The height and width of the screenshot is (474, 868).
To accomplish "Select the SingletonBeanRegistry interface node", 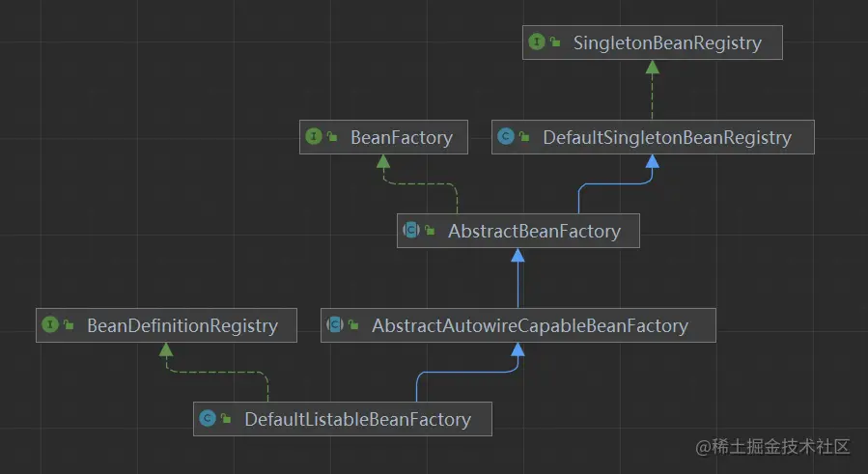I will 652,42.
